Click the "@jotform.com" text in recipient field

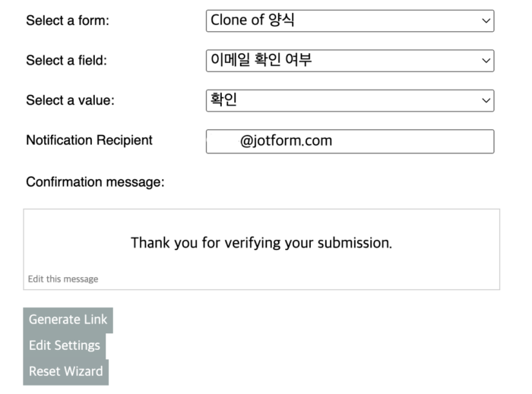(286, 141)
